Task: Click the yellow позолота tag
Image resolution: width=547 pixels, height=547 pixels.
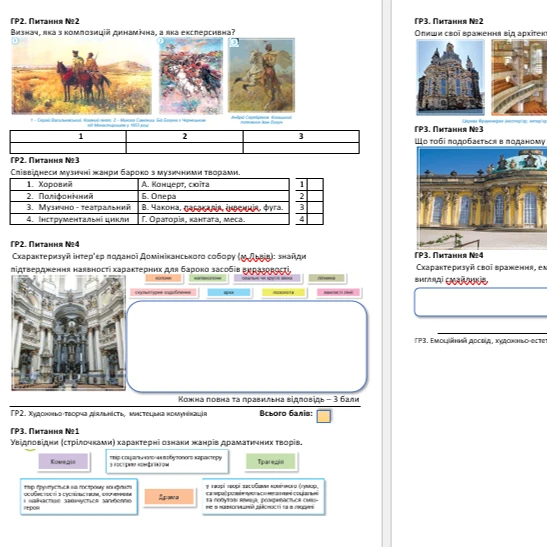Action: click(284, 292)
